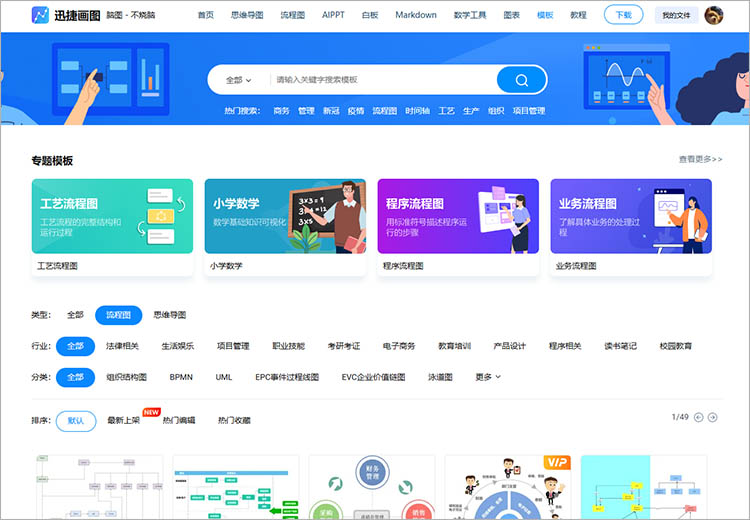Open the 财务管理 circular template thumbnail
Image resolution: width=750 pixels, height=520 pixels.
372,487
